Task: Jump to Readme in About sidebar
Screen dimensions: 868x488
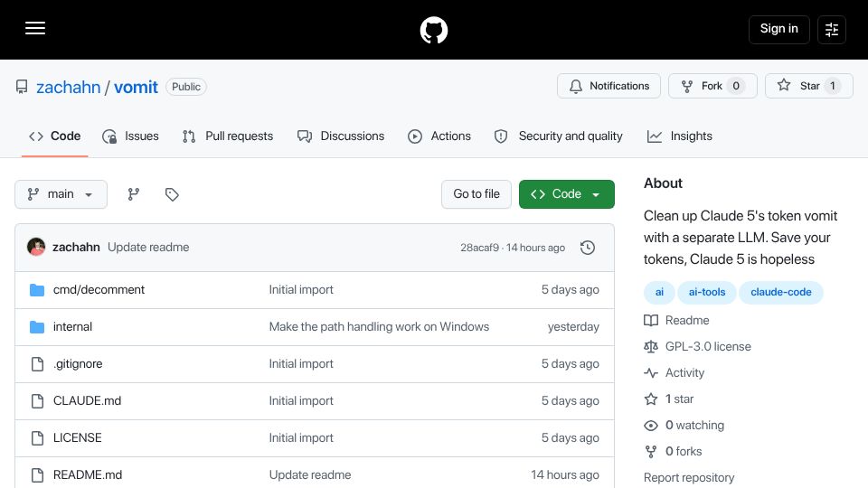Action: click(x=676, y=320)
